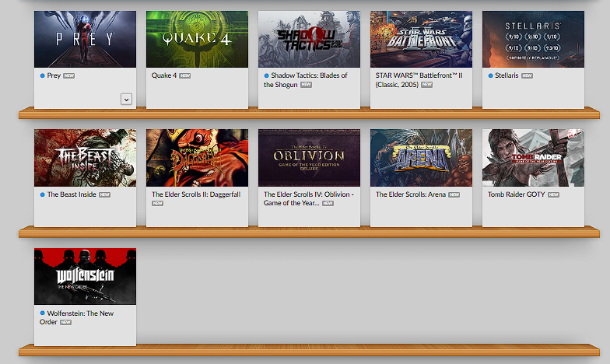Click the "Quake 4" title text
This screenshot has width=610, height=364.
163,75
